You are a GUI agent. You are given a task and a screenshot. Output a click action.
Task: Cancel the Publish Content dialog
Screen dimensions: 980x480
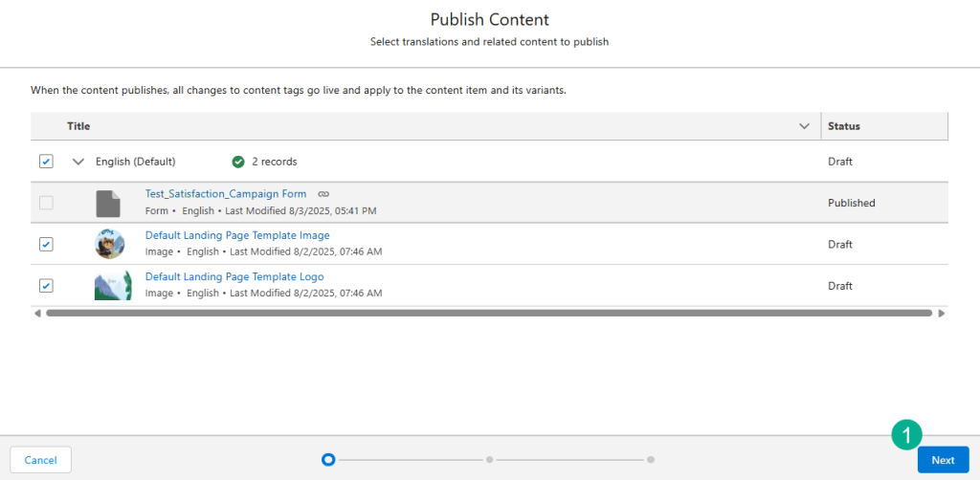click(x=40, y=460)
